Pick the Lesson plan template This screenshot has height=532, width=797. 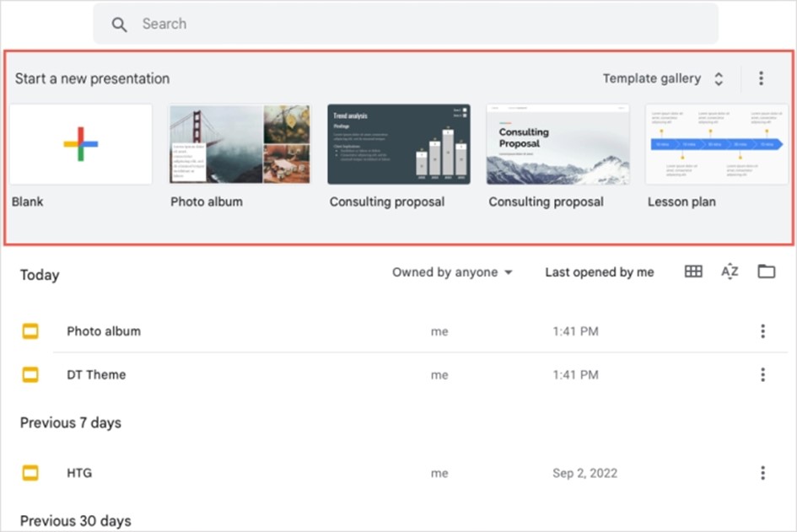point(717,144)
